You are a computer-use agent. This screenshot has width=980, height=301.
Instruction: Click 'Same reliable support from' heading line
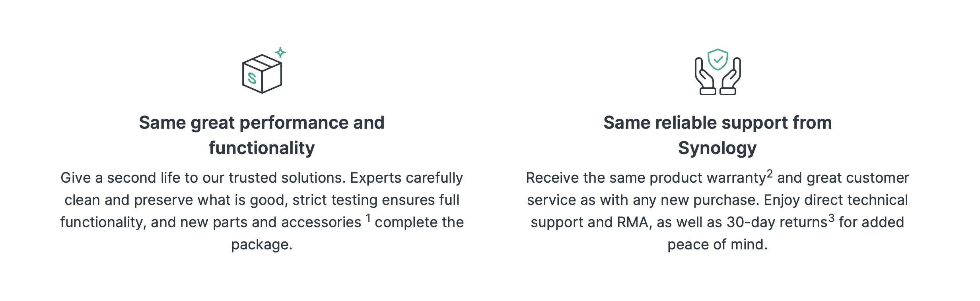coord(717,123)
